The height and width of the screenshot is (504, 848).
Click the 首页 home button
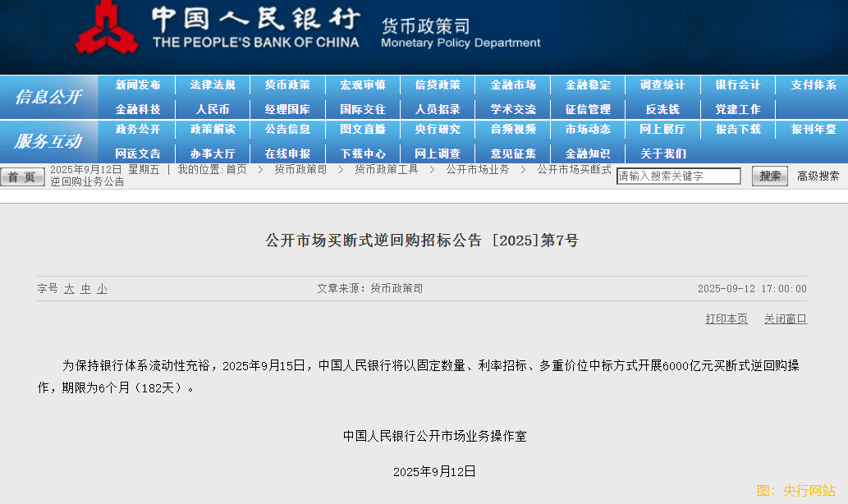coord(22,176)
